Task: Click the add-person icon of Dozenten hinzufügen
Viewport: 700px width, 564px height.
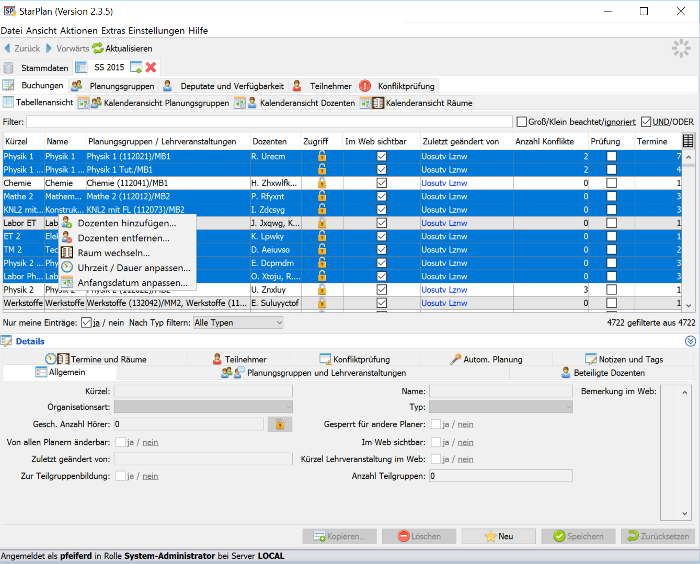Action: pos(67,222)
